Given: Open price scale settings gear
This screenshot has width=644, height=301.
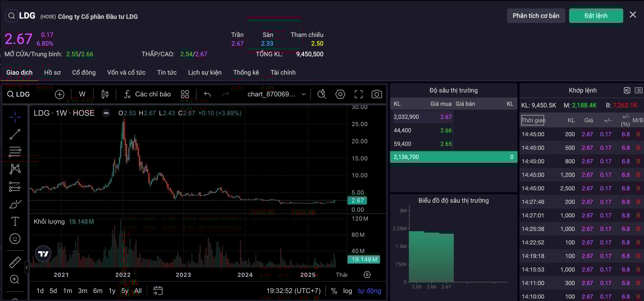Looking at the screenshot, I should click(367, 275).
